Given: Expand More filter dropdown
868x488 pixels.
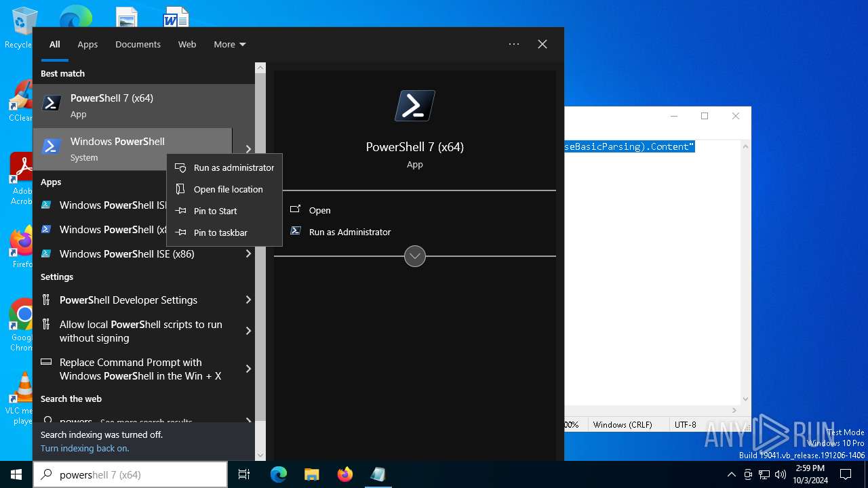Looking at the screenshot, I should click(x=230, y=44).
